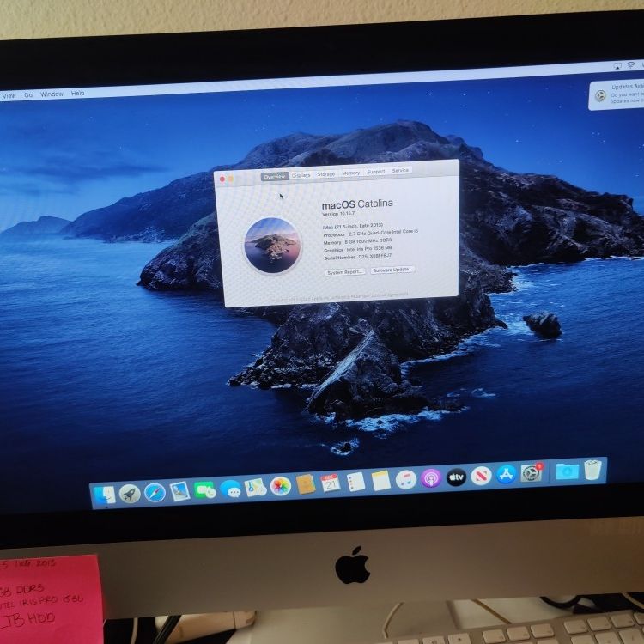Open the News app icon
This screenshot has height=644, width=644.
click(x=481, y=476)
